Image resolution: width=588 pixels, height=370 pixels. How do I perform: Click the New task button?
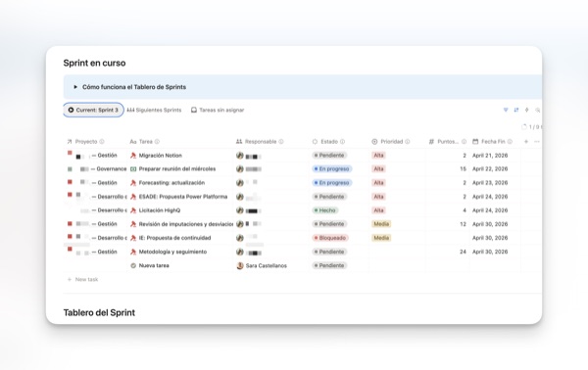(x=82, y=279)
